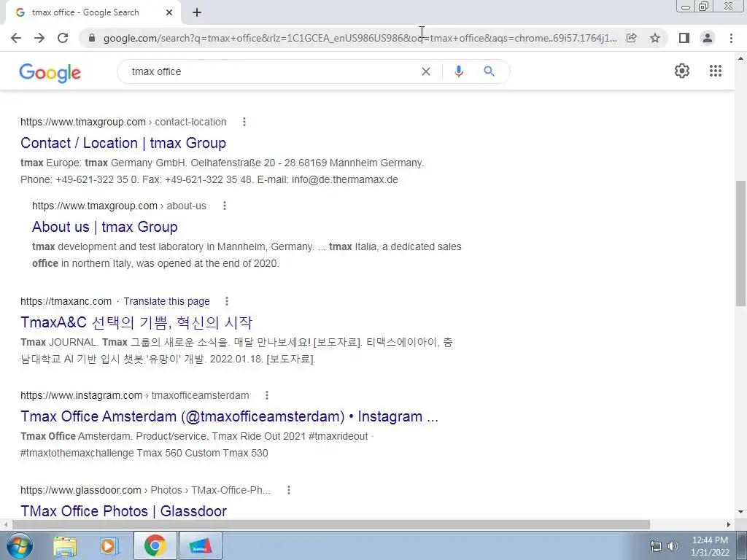
Task: Click the glassdoor.com Photos URL text
Action: pyautogui.click(x=145, y=490)
